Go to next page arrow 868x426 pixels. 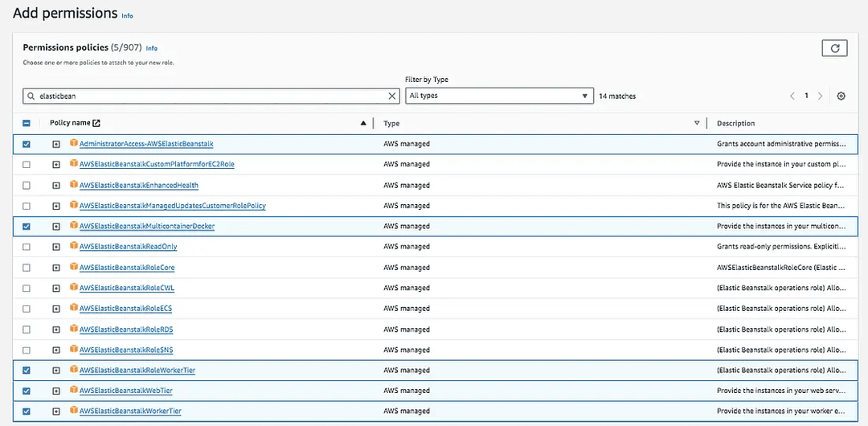(820, 96)
